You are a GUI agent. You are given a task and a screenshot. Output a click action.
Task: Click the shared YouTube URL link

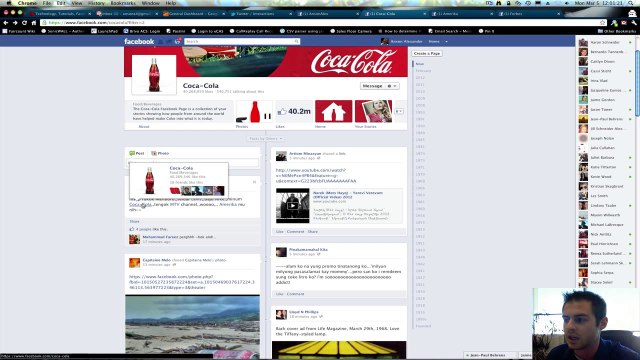pos(316,176)
